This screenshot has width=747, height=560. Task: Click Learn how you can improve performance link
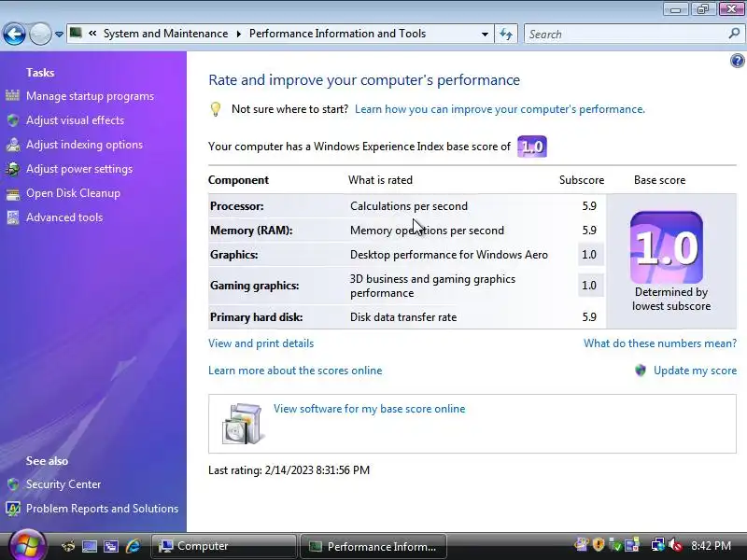[x=500, y=109]
